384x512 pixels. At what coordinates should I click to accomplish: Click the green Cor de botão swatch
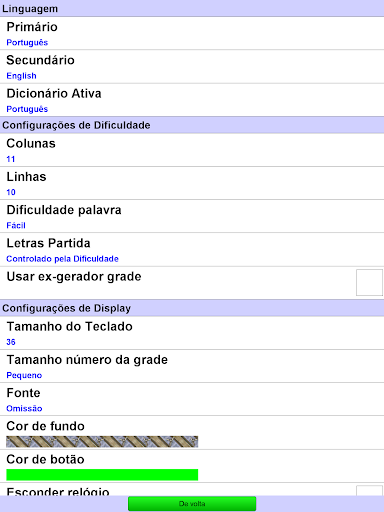(x=102, y=475)
